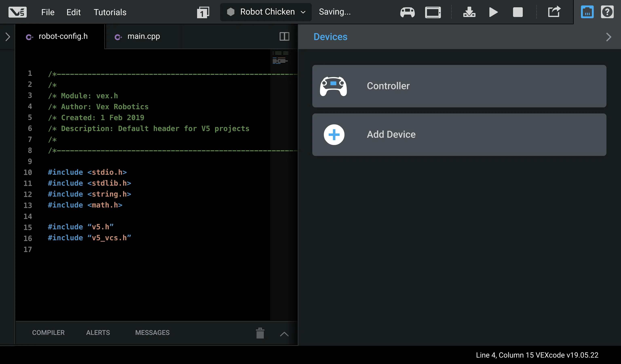
Task: Open the help question mark icon
Action: click(607, 12)
